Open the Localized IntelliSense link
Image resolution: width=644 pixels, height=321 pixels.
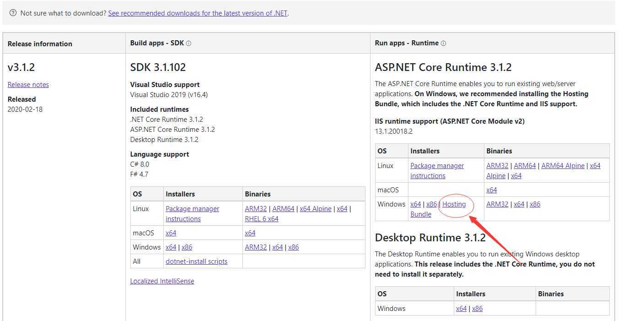pos(162,281)
